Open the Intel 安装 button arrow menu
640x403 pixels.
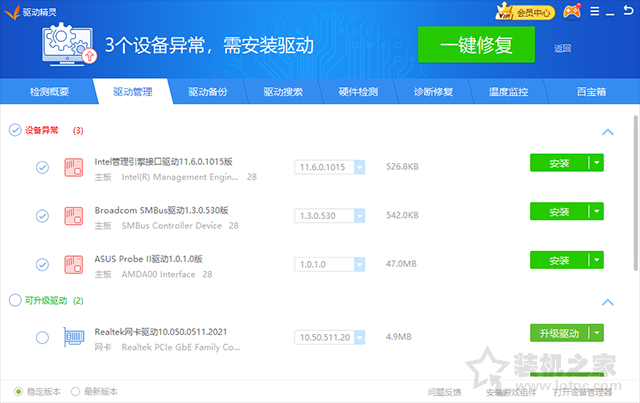click(x=597, y=163)
